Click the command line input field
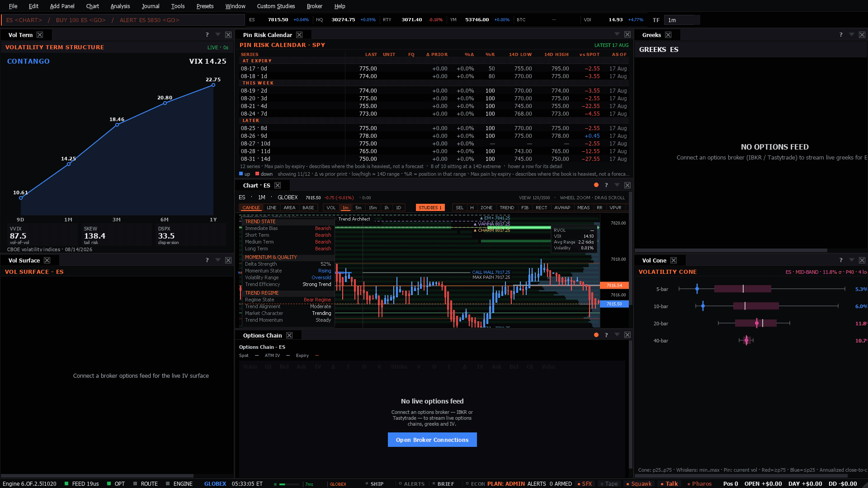868x488 pixels. tap(123, 20)
